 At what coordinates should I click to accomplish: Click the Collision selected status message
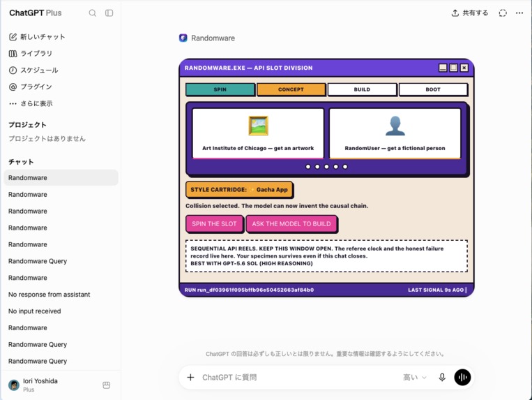pos(277,206)
